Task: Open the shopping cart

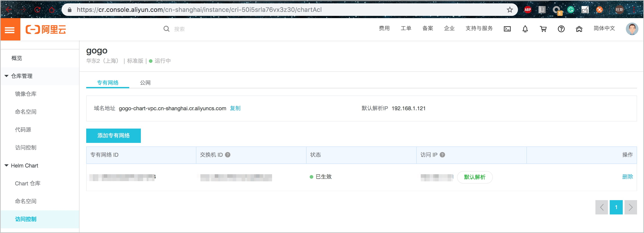Action: 543,29
